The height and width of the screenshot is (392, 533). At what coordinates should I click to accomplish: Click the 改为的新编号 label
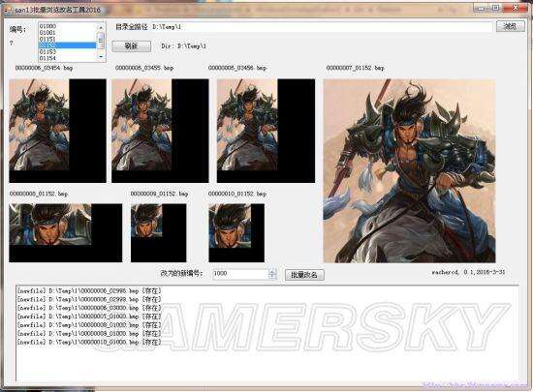point(181,273)
